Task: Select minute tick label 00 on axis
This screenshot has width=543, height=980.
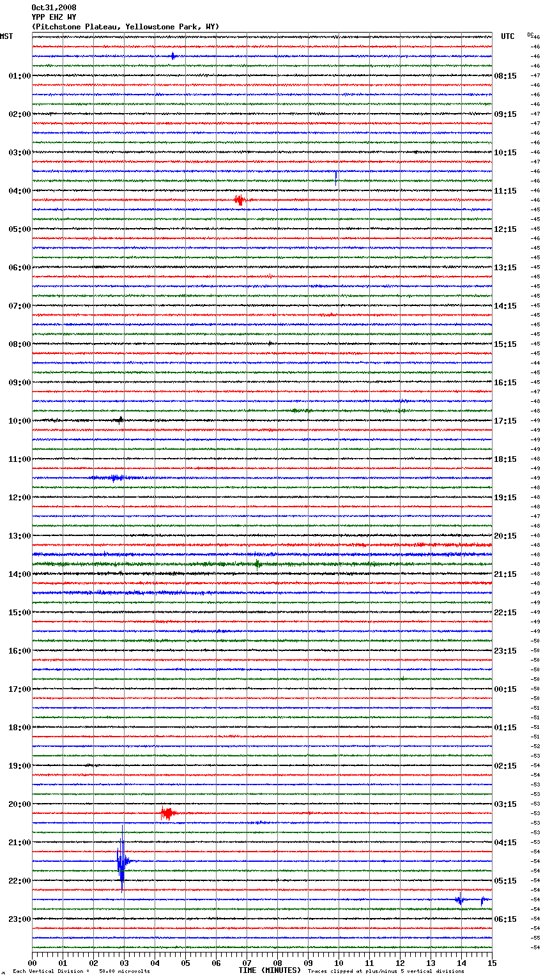Action: point(32,963)
